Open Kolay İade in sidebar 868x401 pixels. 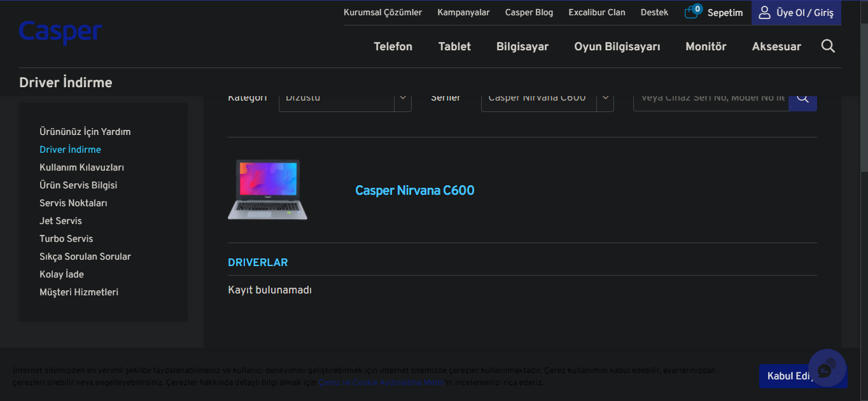click(62, 274)
